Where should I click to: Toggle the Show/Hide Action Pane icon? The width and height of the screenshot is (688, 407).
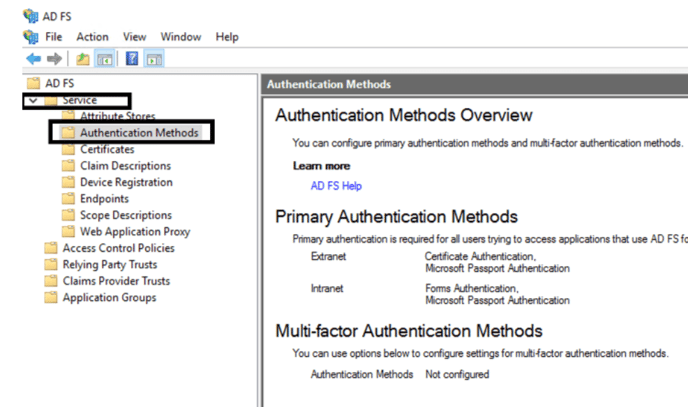154,59
